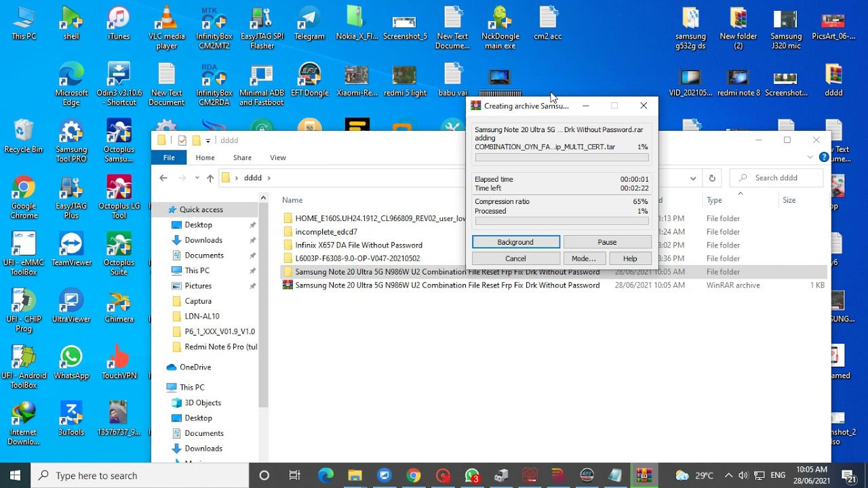The width and height of the screenshot is (868, 488).
Task: Click WinRAR icon in the taskbar
Action: coord(643,475)
